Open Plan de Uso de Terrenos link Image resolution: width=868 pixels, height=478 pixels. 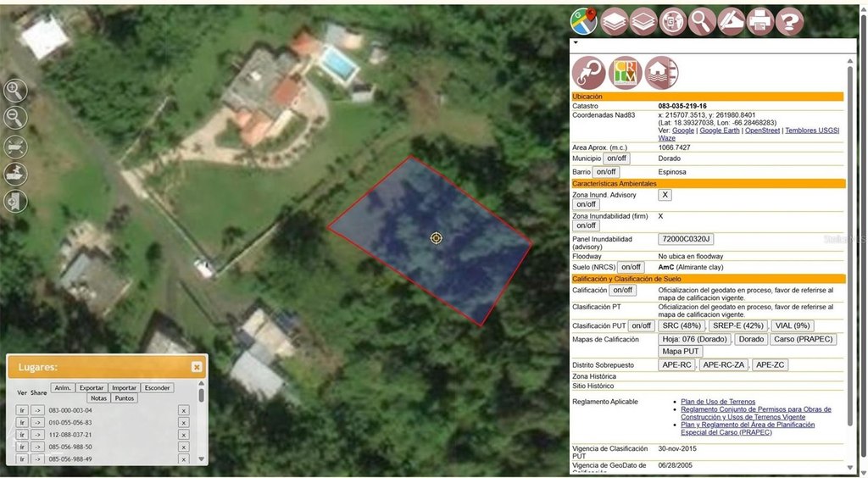(720, 402)
